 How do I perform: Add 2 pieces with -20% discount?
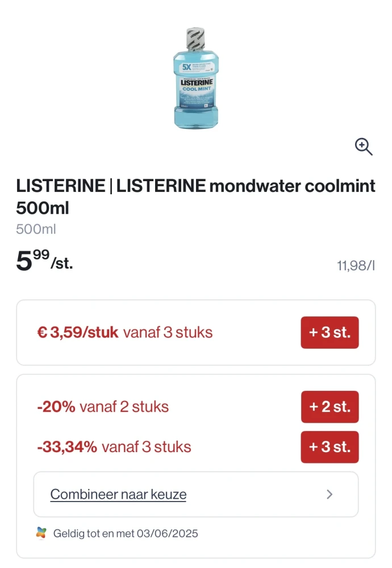coord(330,407)
